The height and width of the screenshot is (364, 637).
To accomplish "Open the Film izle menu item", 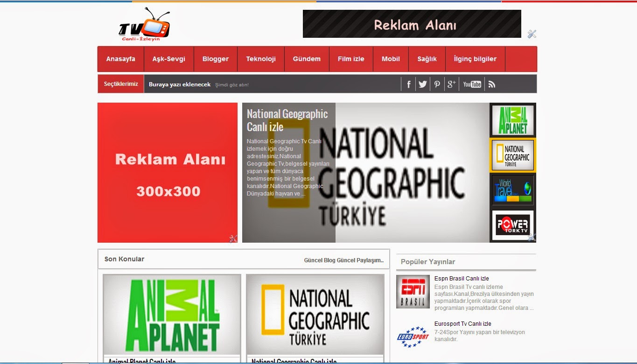I will (x=351, y=59).
